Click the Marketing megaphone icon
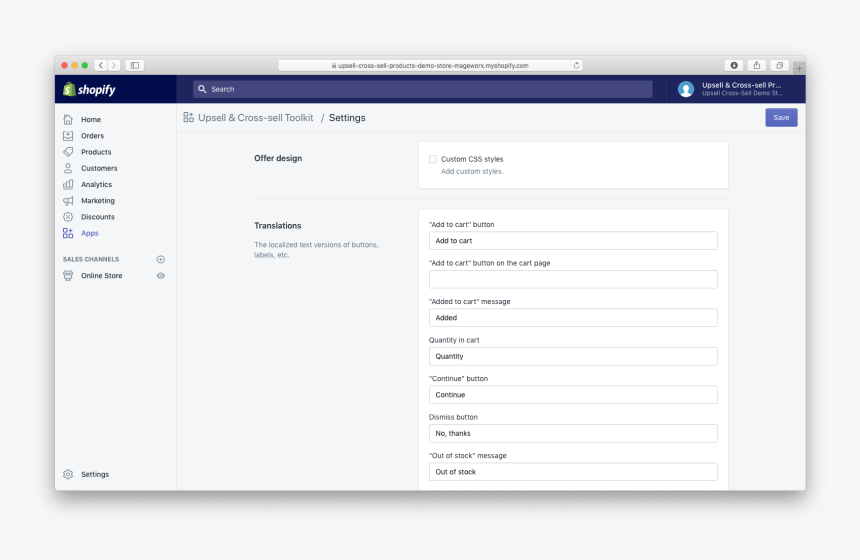The width and height of the screenshot is (860, 560). click(68, 201)
